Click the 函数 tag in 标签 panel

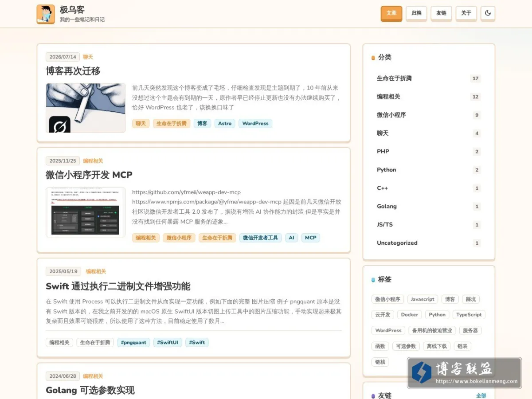tap(380, 346)
